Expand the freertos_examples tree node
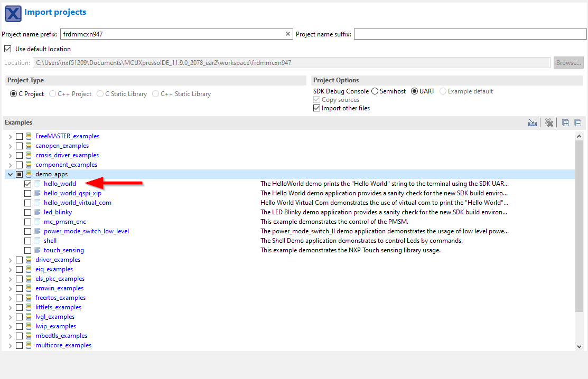588x379 pixels. 10,298
